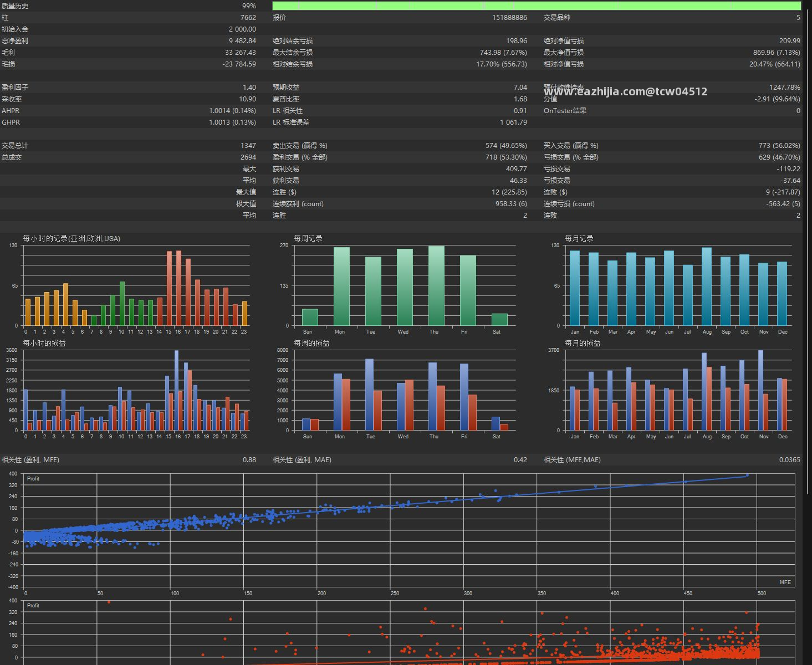Click the GHPR label

coord(11,122)
